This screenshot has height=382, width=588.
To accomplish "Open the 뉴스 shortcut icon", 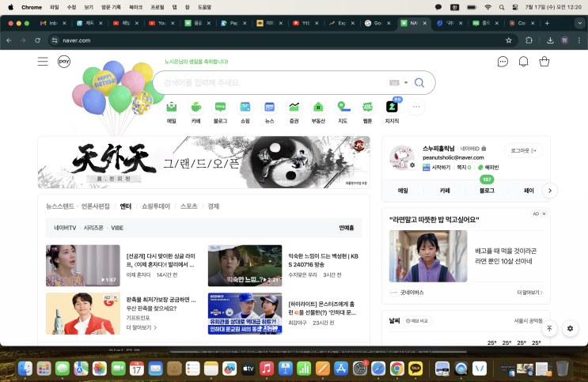I will (x=269, y=108).
